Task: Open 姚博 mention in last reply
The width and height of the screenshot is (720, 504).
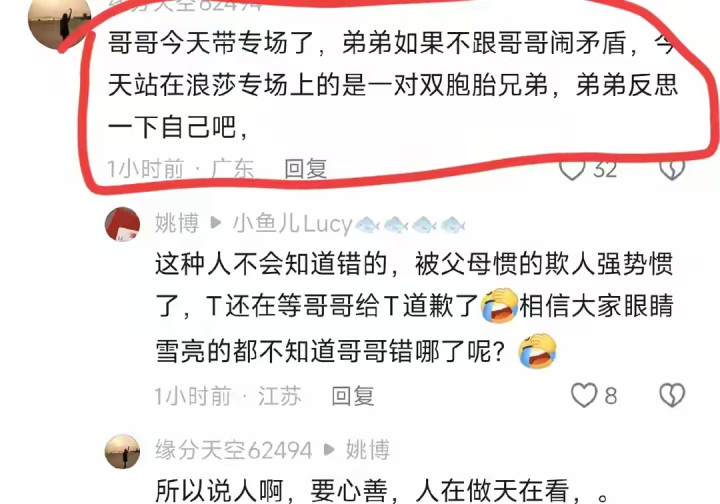Action: pyautogui.click(x=368, y=450)
